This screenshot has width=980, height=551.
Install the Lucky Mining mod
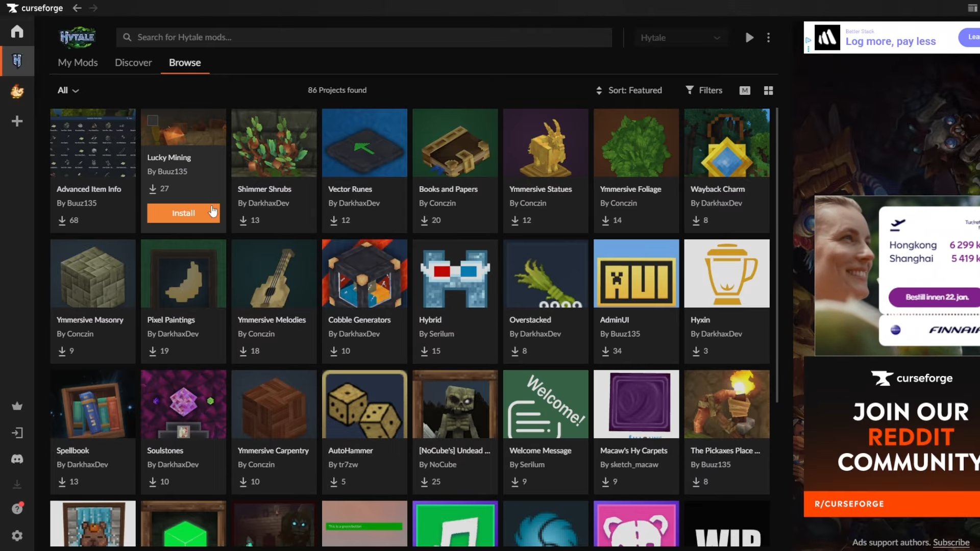click(x=183, y=213)
